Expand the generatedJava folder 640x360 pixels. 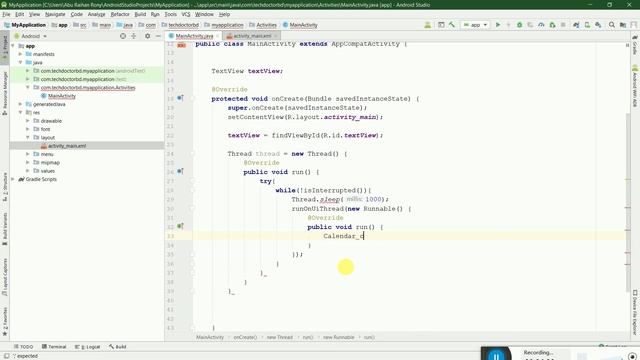[x=21, y=104]
